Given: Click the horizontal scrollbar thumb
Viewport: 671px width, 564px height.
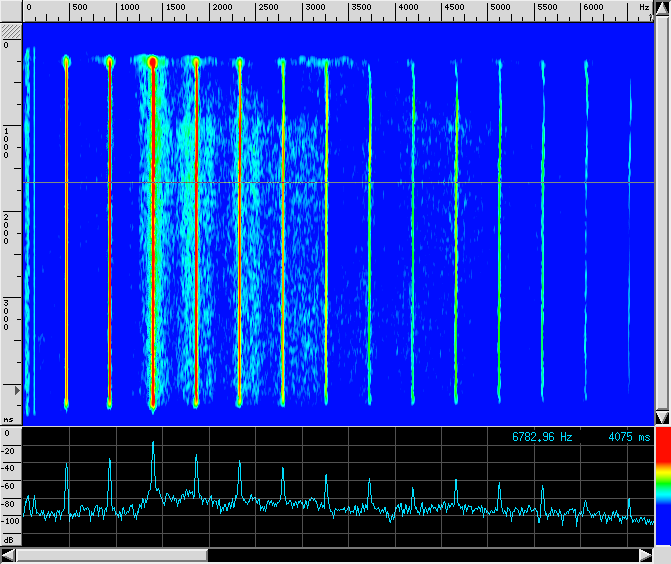Looking at the screenshot, I should click(111, 555).
